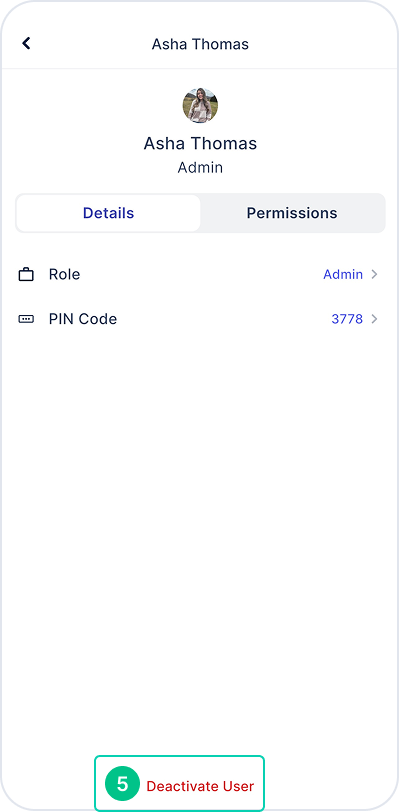Click the empty space between PIN Code and 3778
The image size is (399, 812).
click(x=224, y=319)
